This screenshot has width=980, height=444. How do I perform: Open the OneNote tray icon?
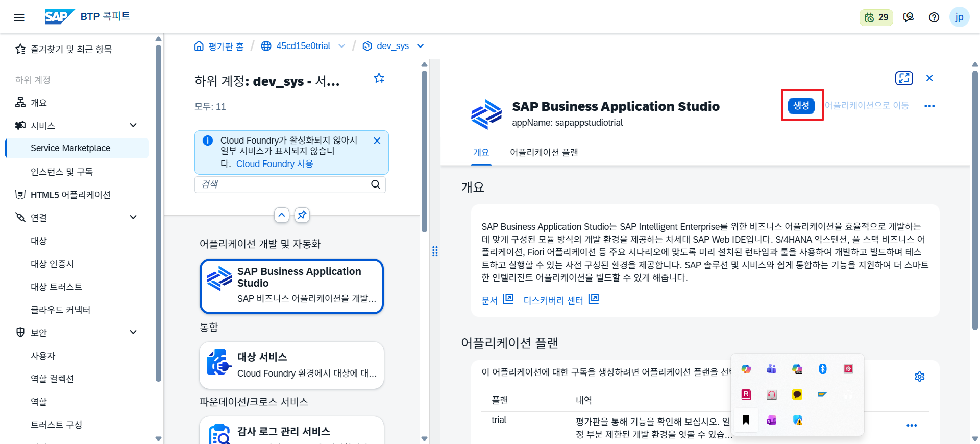[x=771, y=420]
